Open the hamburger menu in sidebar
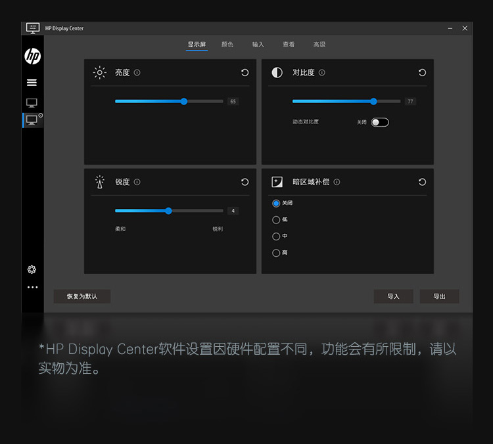The height and width of the screenshot is (448, 493). (32, 83)
